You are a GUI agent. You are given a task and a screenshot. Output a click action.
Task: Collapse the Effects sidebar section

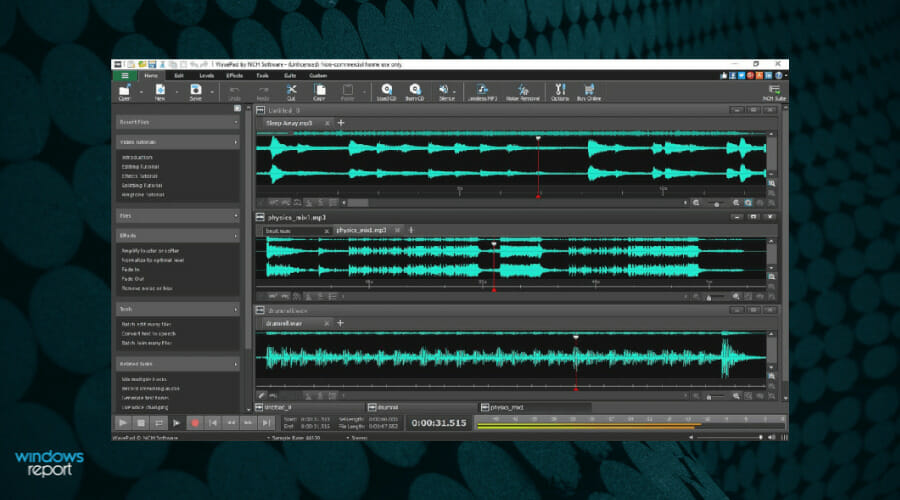178,235
